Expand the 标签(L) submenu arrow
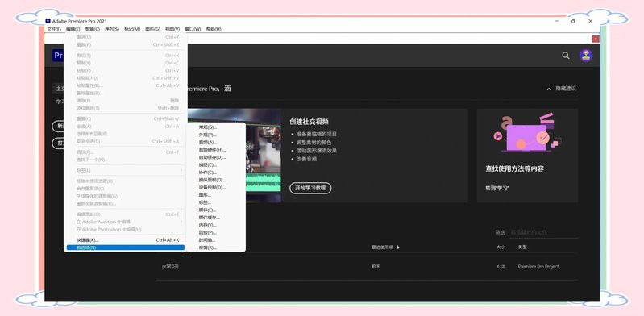Image resolution: width=644 pixels, height=316 pixels. (x=181, y=170)
